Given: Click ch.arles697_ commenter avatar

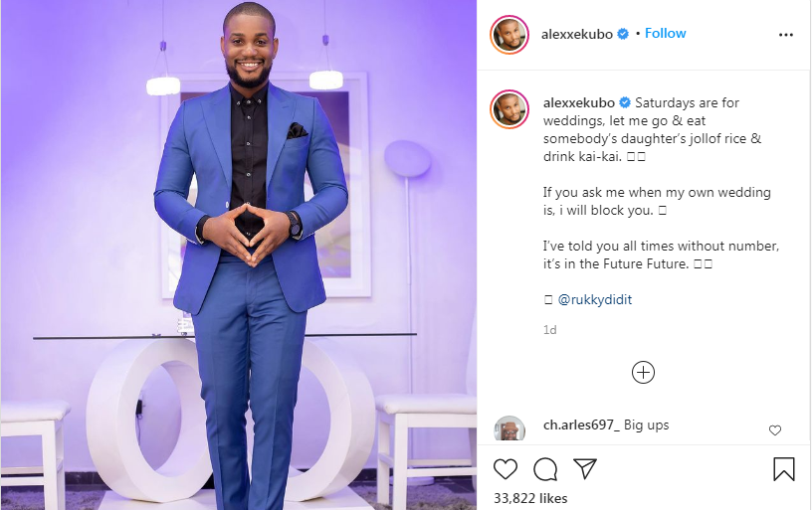Looking at the screenshot, I should [x=509, y=428].
